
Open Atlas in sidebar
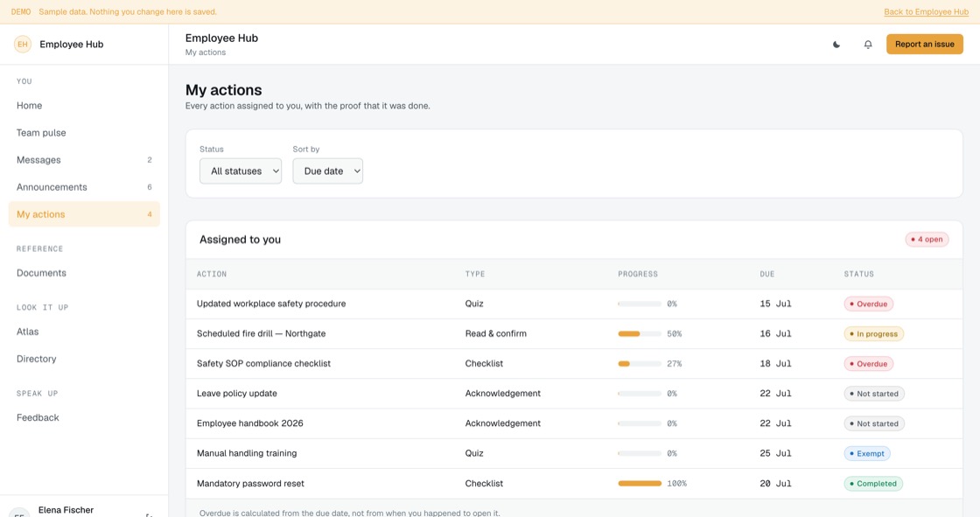click(x=84, y=332)
